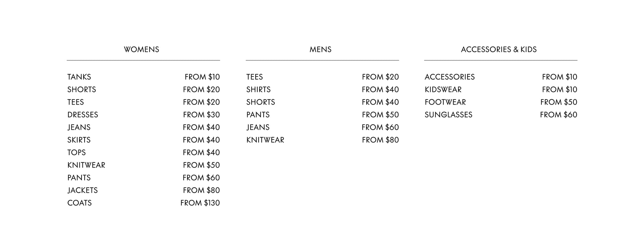Viewport: 644px width, 252px height.
Task: Choose Dresses in the Womens list
Action: pos(144,115)
